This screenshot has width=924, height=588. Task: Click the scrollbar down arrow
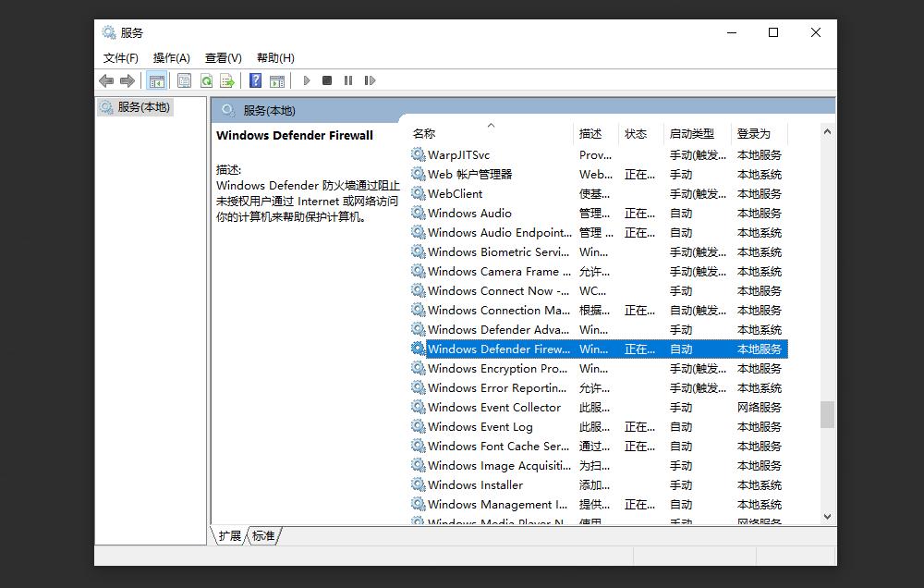827,517
